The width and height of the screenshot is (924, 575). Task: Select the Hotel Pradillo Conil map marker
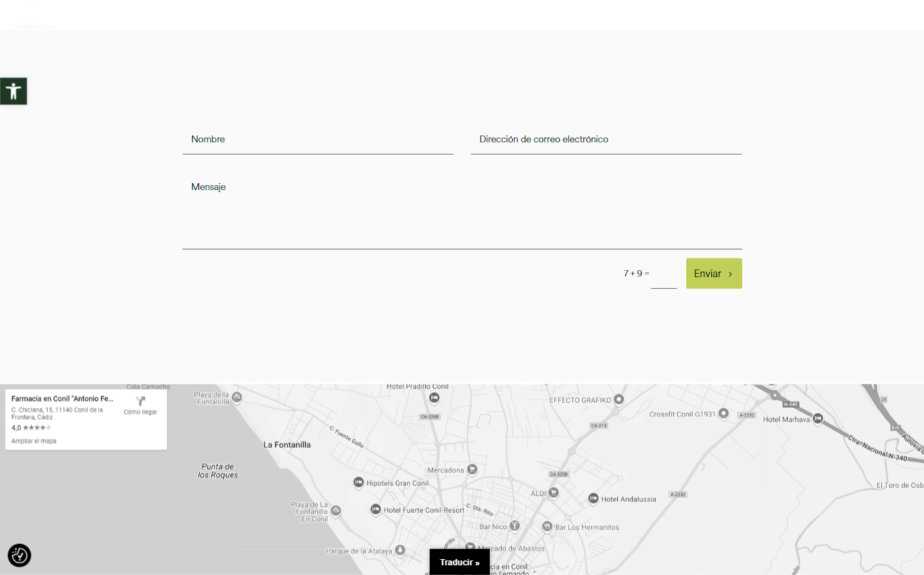pos(434,397)
